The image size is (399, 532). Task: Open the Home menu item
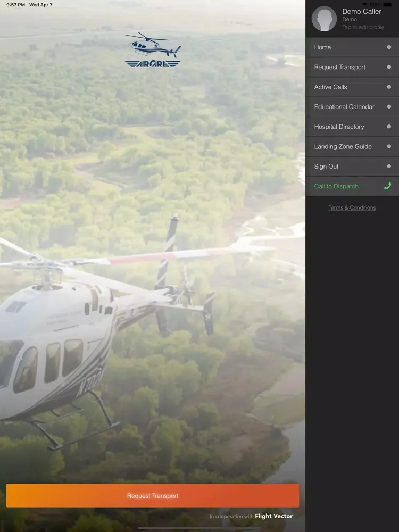(352, 47)
